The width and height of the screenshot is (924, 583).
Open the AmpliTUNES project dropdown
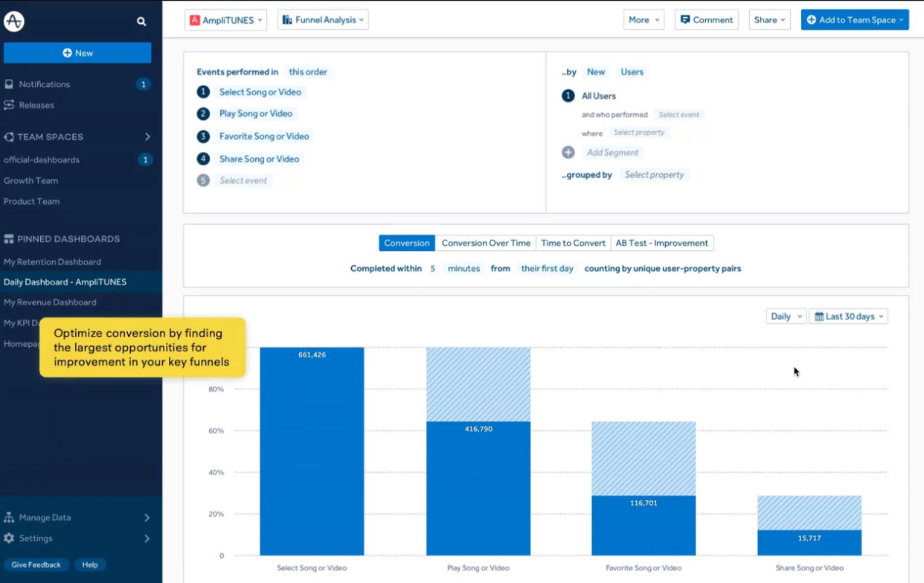point(226,20)
